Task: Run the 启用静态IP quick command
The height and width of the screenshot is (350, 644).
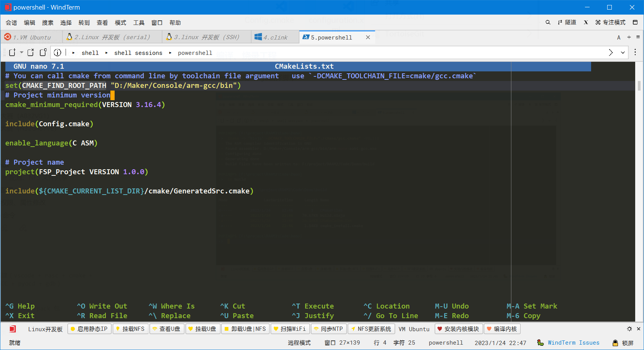Action: pyautogui.click(x=89, y=329)
